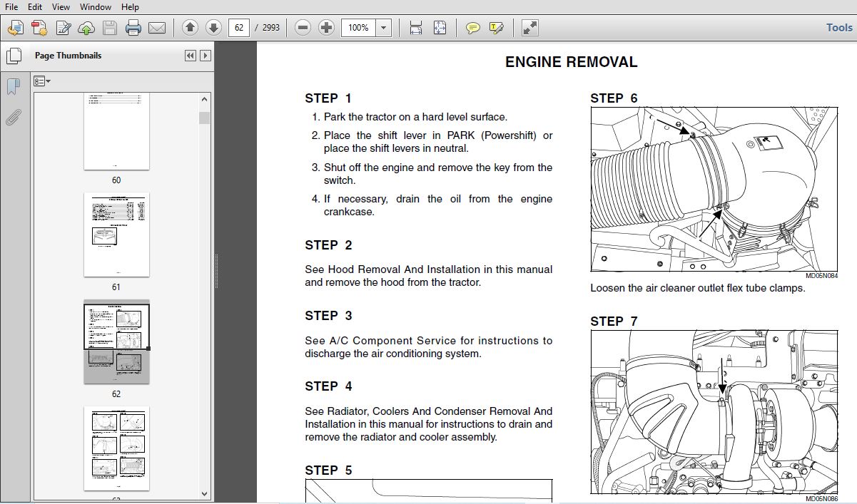The height and width of the screenshot is (504, 857).
Task: Click the Page Thumbnails panel title
Action: pos(68,56)
